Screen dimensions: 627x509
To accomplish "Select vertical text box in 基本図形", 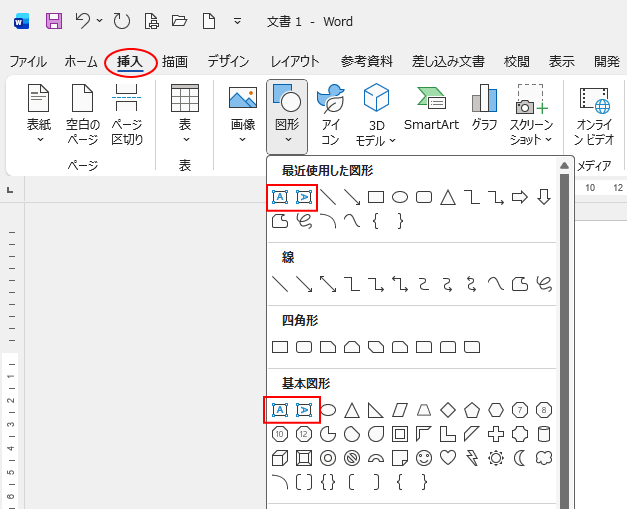I will click(304, 410).
